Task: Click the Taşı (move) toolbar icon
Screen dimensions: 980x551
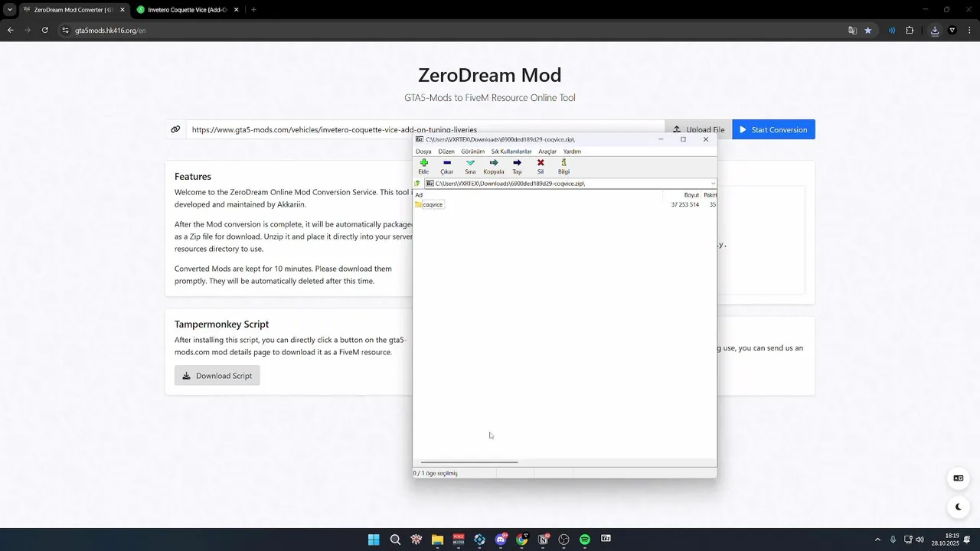Action: 517,166
